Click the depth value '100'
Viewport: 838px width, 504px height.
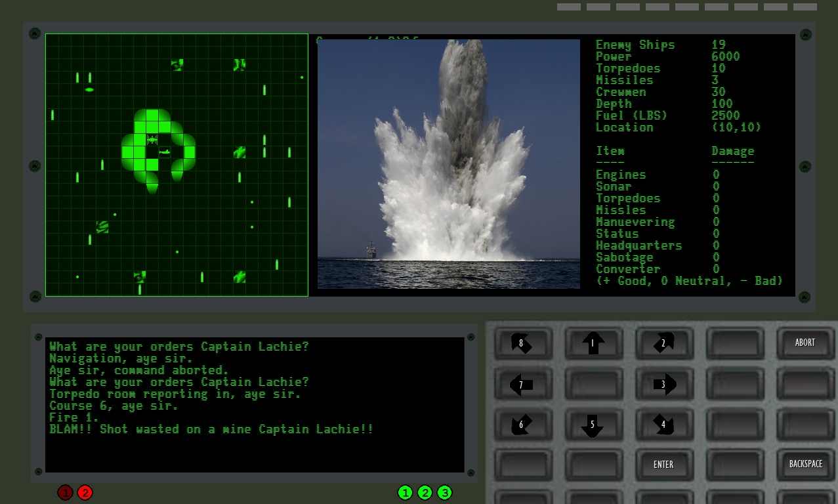(723, 104)
